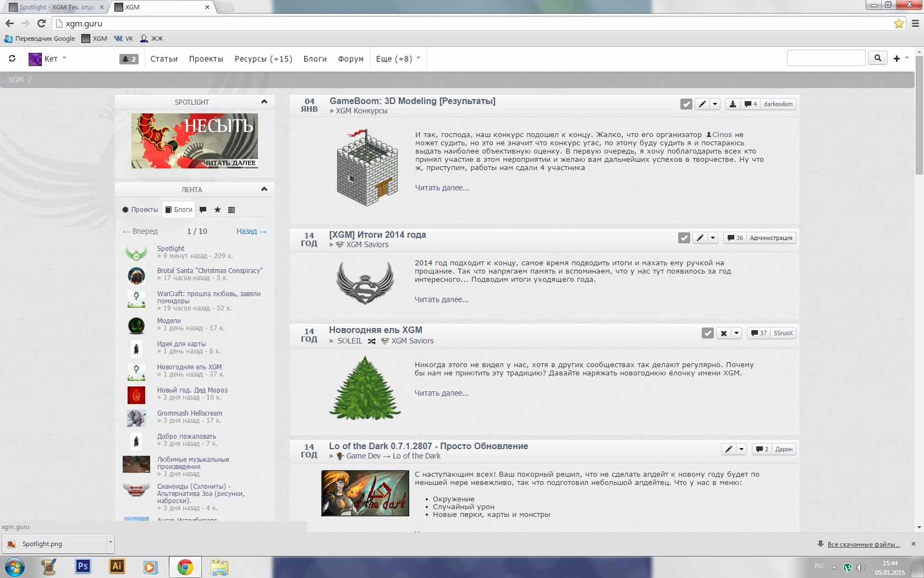
Task: Open the Форум menu item
Action: pos(351,59)
